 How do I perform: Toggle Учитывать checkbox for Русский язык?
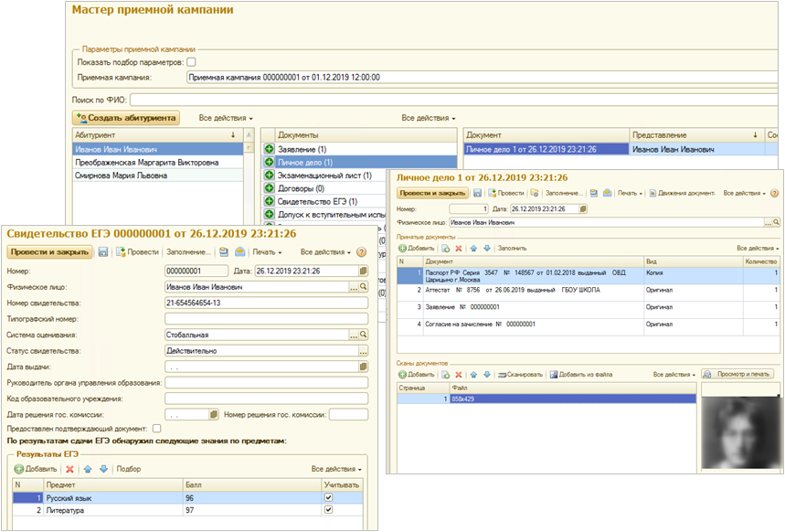click(328, 497)
